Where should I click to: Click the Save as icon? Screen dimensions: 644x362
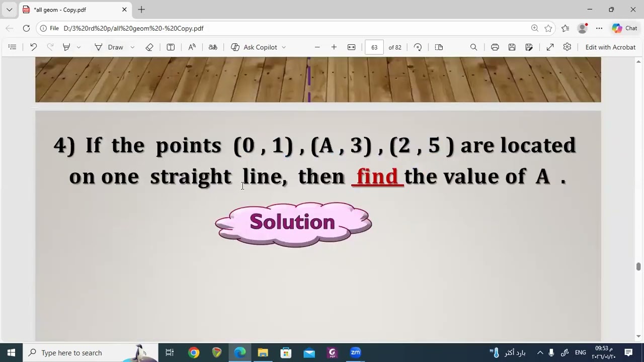(x=529, y=47)
